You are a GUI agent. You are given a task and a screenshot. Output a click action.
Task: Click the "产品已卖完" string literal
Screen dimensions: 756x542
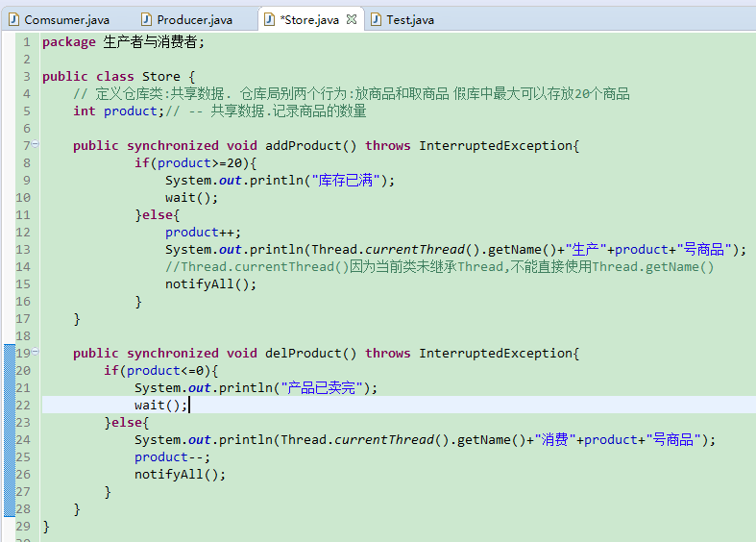(x=322, y=387)
